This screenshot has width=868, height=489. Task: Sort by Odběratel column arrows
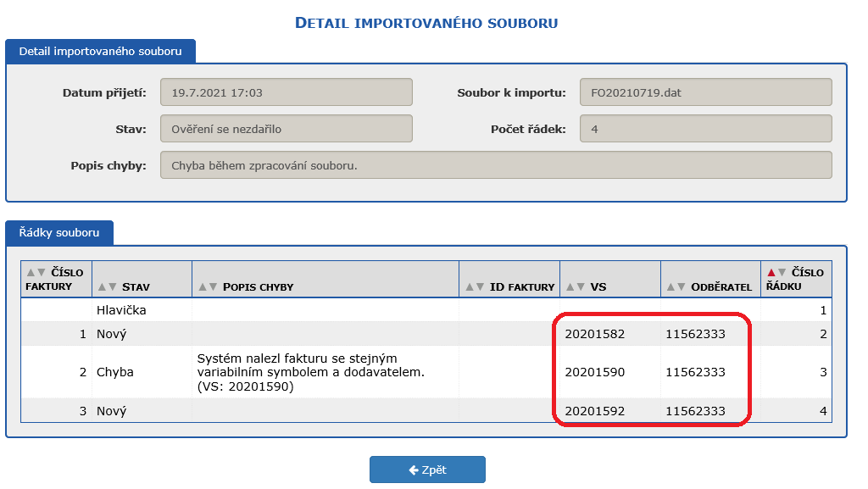point(676,286)
